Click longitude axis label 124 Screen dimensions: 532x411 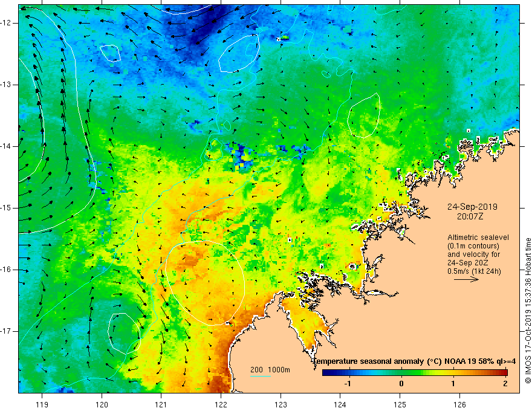point(340,404)
